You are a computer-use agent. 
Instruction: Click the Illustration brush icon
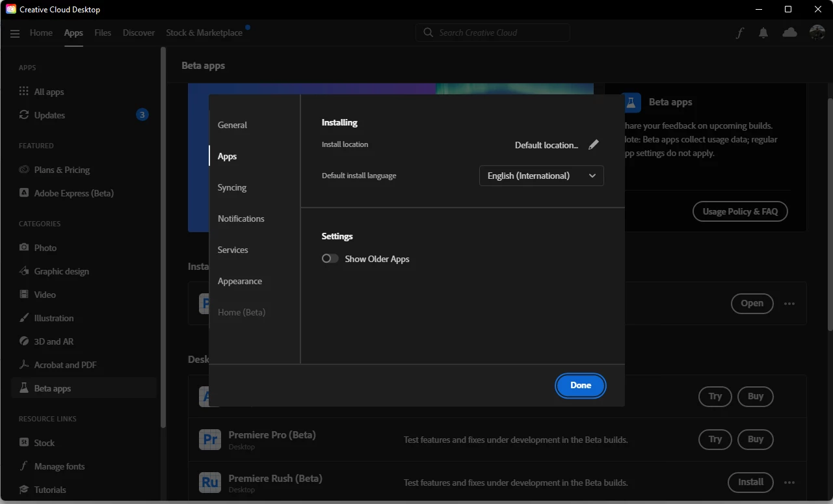point(24,318)
